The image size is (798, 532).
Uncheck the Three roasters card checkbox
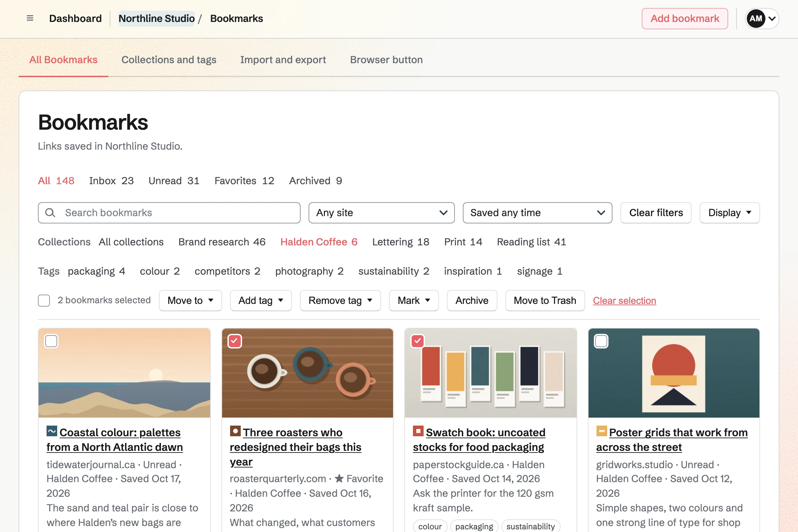click(x=234, y=341)
